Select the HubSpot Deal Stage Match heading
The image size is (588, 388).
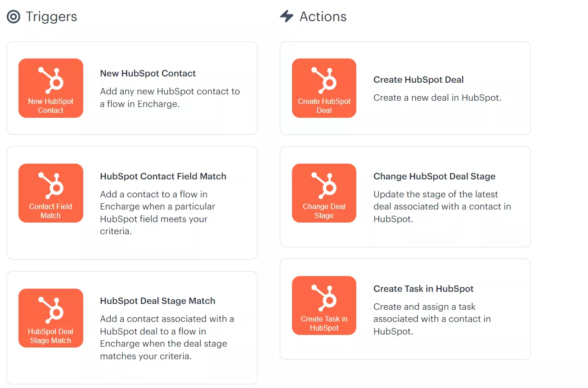157,301
